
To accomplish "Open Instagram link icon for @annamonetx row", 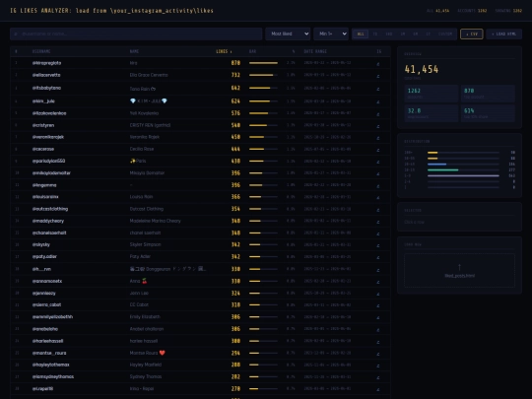I will click(378, 282).
